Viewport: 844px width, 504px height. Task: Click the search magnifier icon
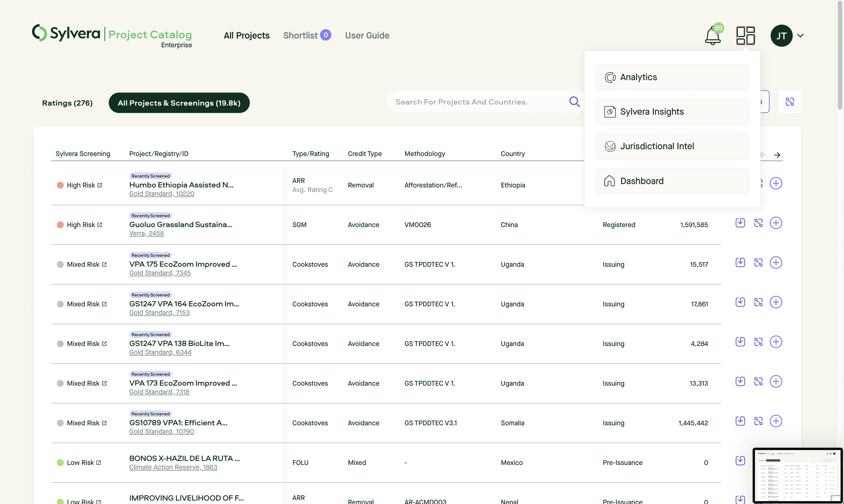pyautogui.click(x=574, y=102)
